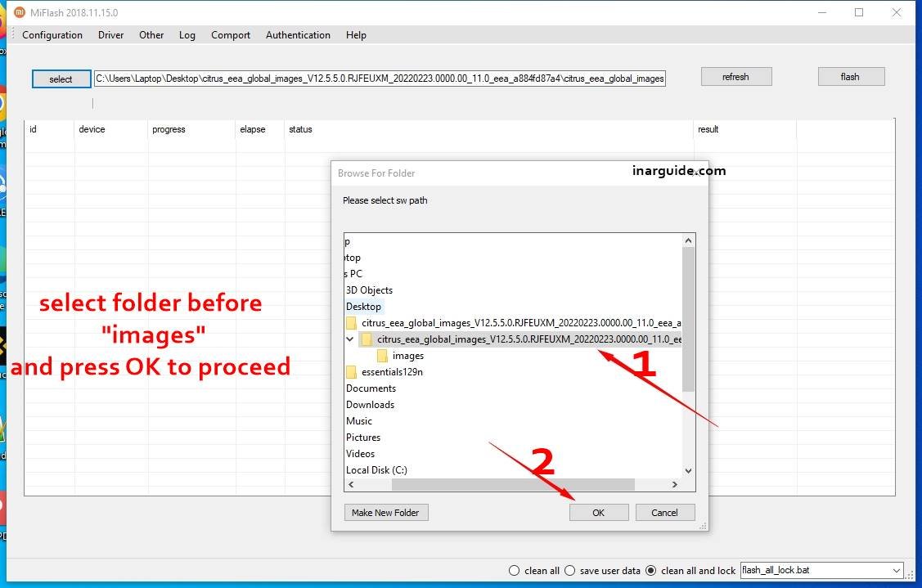Select the images folder in tree
This screenshot has width=922, height=588.
(x=408, y=356)
